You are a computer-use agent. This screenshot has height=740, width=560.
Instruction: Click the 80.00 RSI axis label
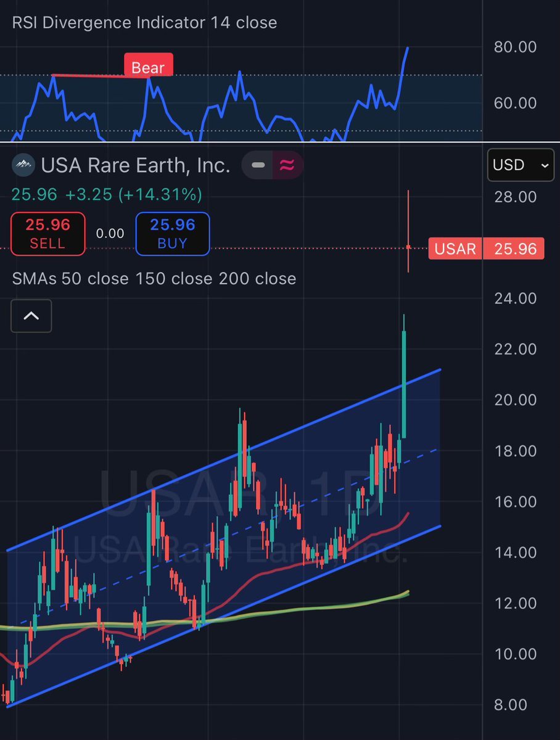tap(515, 47)
